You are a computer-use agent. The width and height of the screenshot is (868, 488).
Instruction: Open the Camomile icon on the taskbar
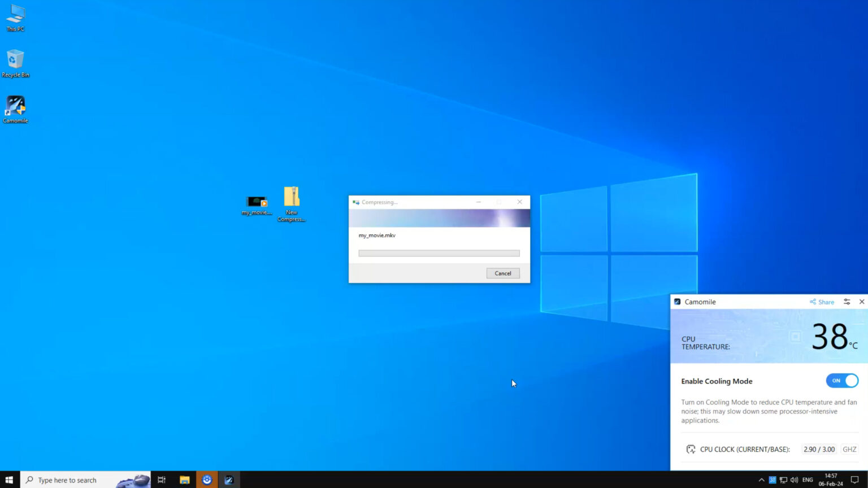coord(229,480)
